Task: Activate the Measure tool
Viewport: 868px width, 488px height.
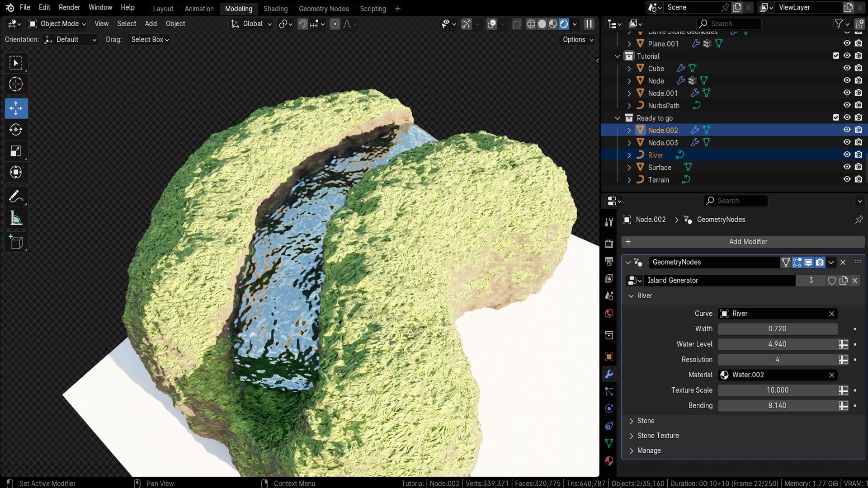Action: point(16,217)
